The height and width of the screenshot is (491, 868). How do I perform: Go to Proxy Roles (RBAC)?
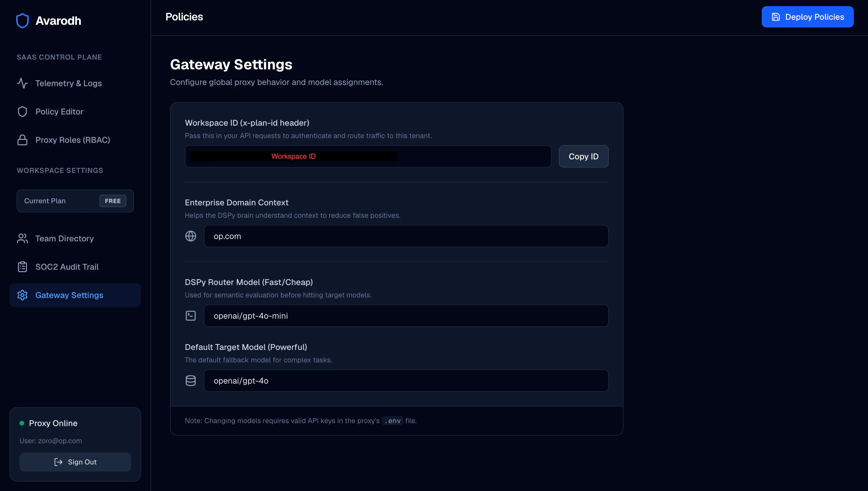(75, 140)
